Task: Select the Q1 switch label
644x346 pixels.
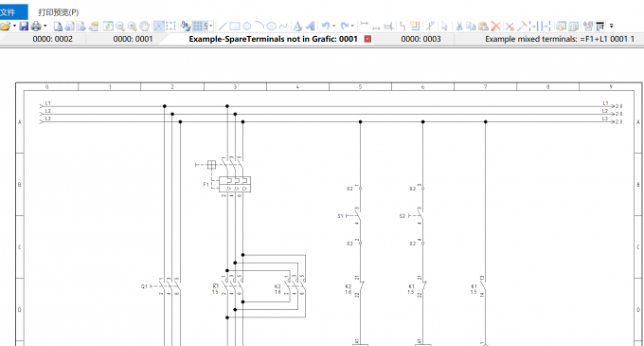Action: (144, 286)
